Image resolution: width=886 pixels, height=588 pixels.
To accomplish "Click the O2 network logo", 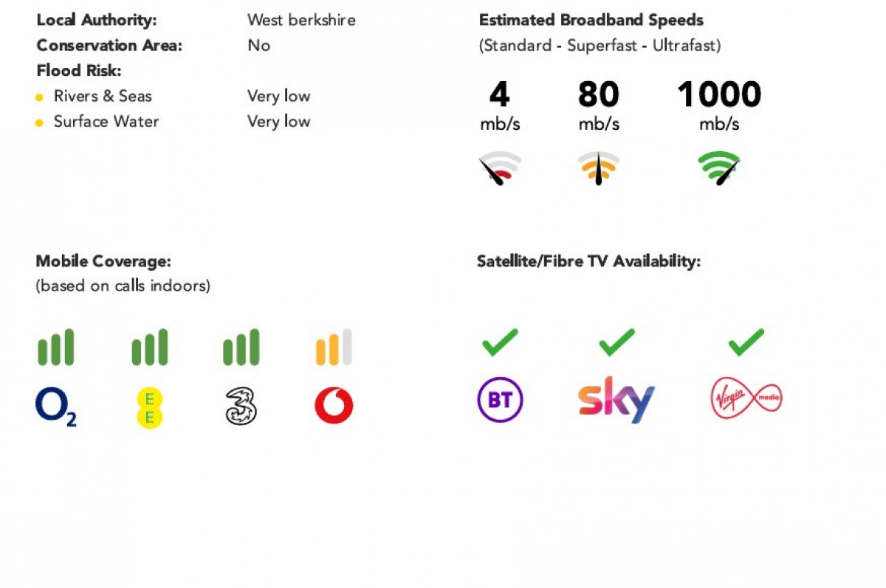I will [x=56, y=407].
